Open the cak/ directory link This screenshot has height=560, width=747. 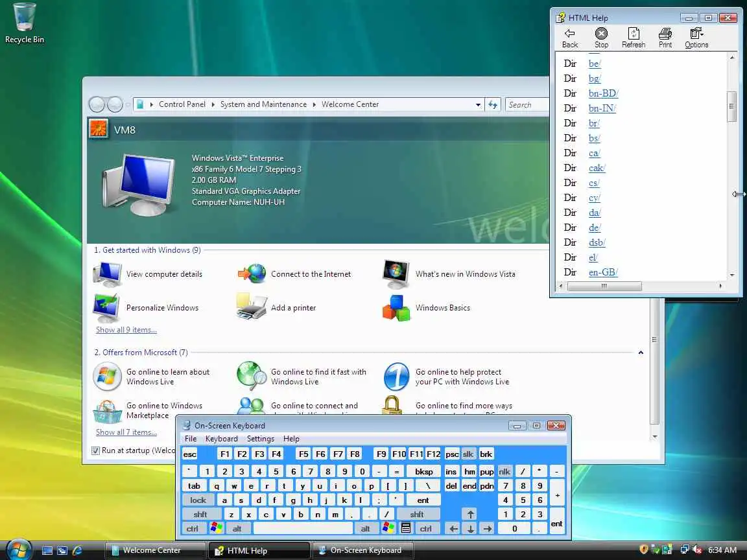tap(597, 168)
